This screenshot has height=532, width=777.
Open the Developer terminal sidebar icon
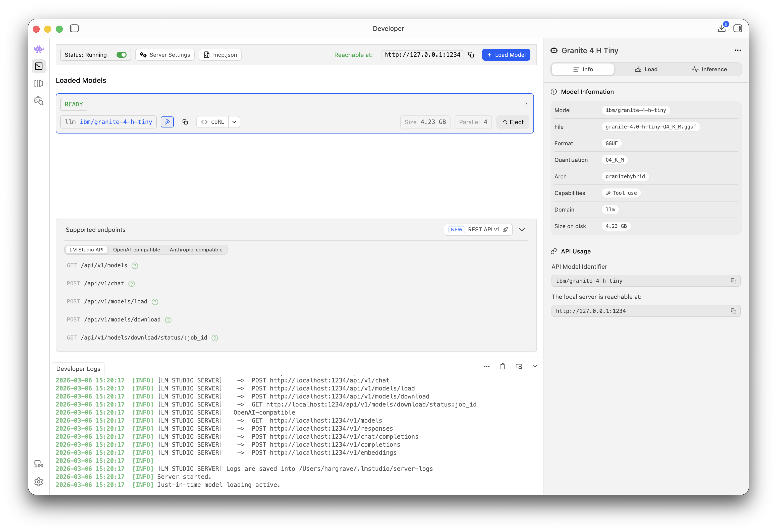pos(39,66)
